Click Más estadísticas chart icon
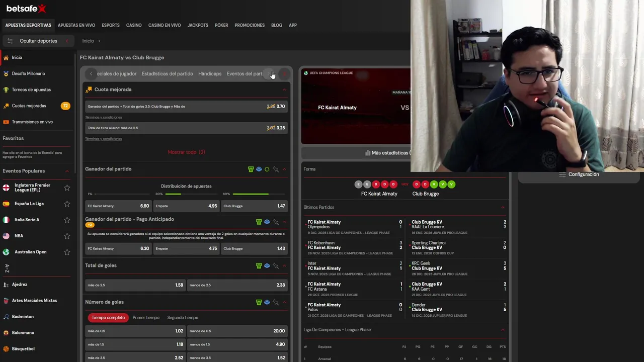This screenshot has height=362, width=644. coord(368,153)
